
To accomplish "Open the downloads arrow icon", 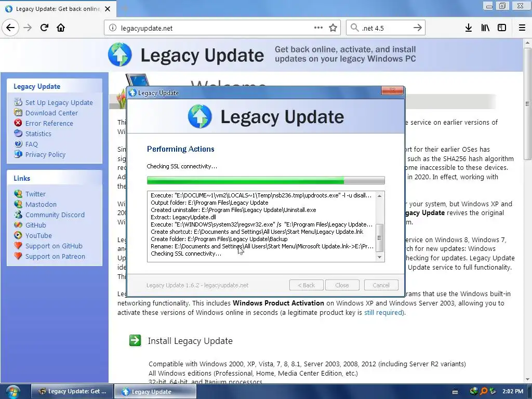I will point(469,28).
